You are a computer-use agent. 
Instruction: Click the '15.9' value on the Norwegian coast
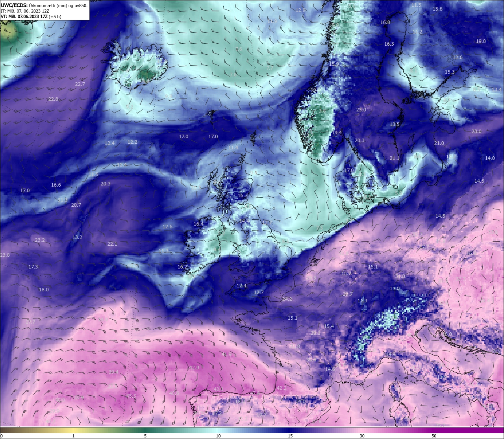click(x=334, y=64)
